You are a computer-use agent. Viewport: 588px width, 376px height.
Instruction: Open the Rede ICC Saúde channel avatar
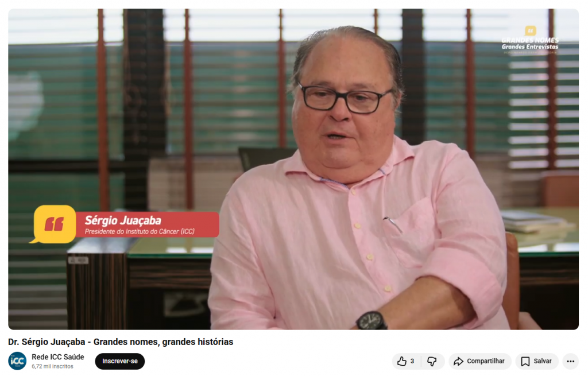point(17,361)
